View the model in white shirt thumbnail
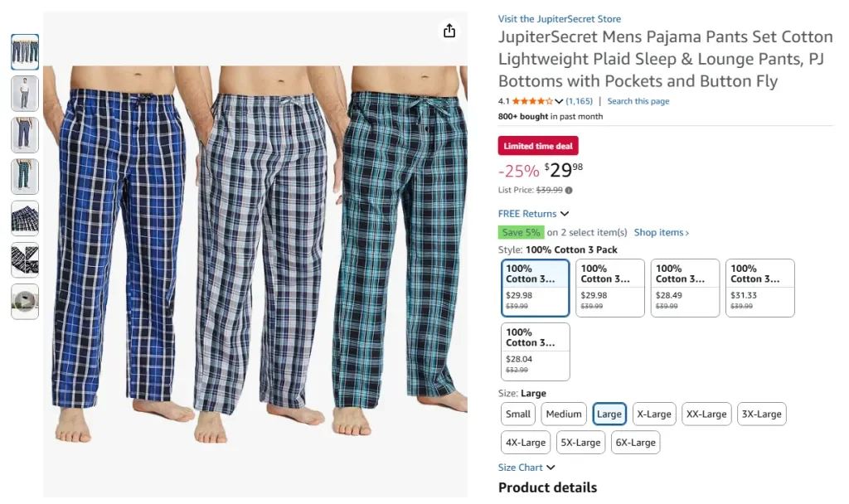849x504 pixels. (24, 93)
